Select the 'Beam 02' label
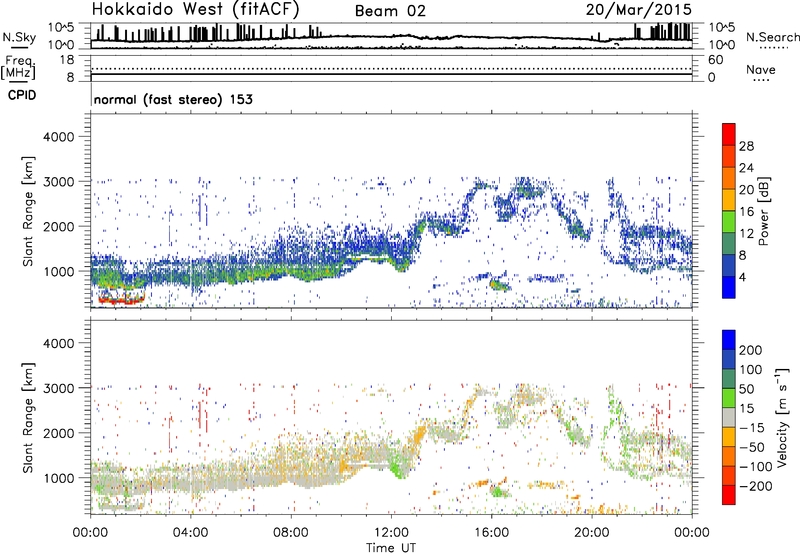This screenshot has height=554, width=800. (x=390, y=11)
